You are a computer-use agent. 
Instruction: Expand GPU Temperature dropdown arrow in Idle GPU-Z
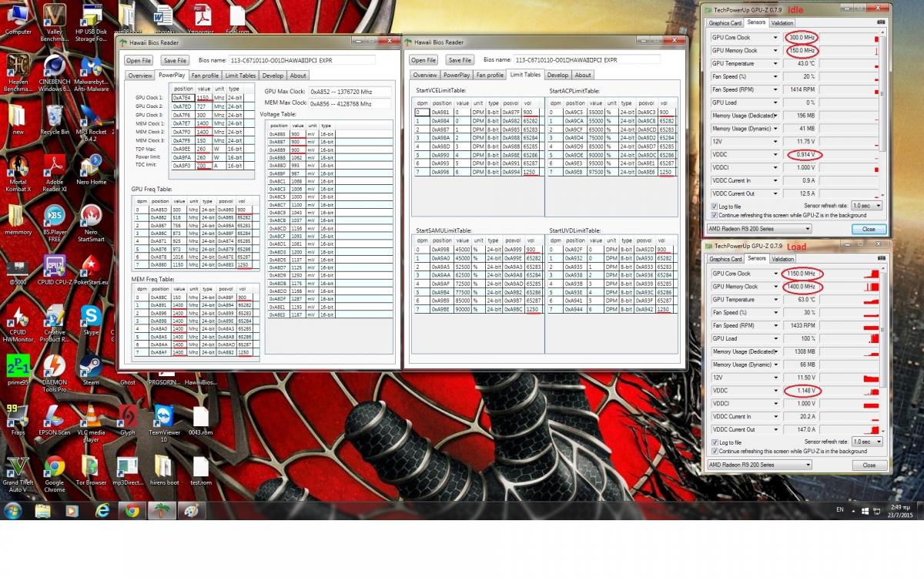pyautogui.click(x=777, y=63)
